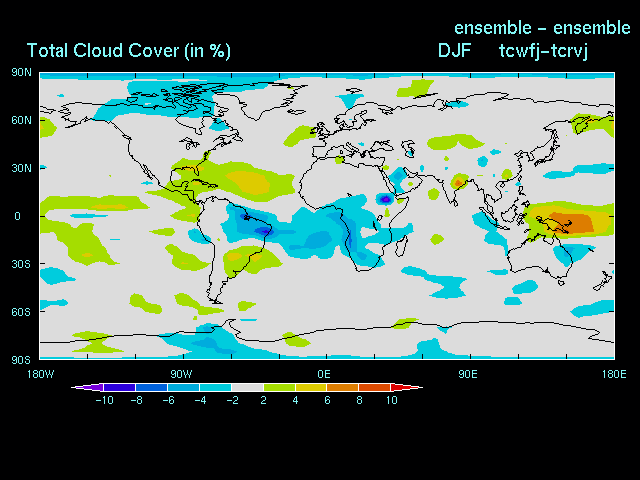640x480 pixels.
Task: Click the yellow 4 to 6 colorbar swatch
Action: coord(311,387)
